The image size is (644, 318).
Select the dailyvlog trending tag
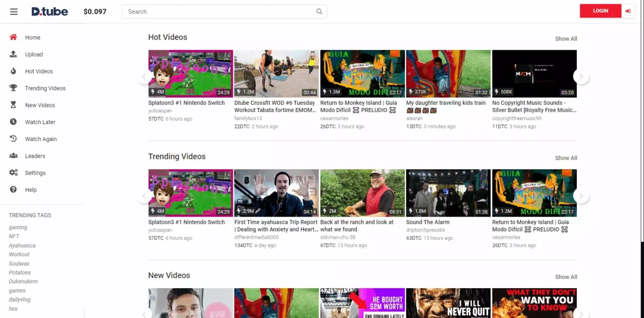coord(20,300)
